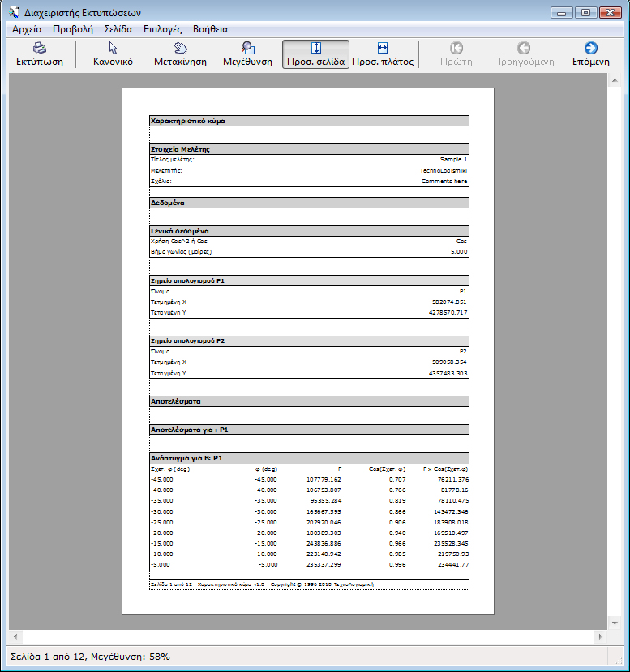Open the Σελίδα menu
630x672 pixels.
pos(118,28)
